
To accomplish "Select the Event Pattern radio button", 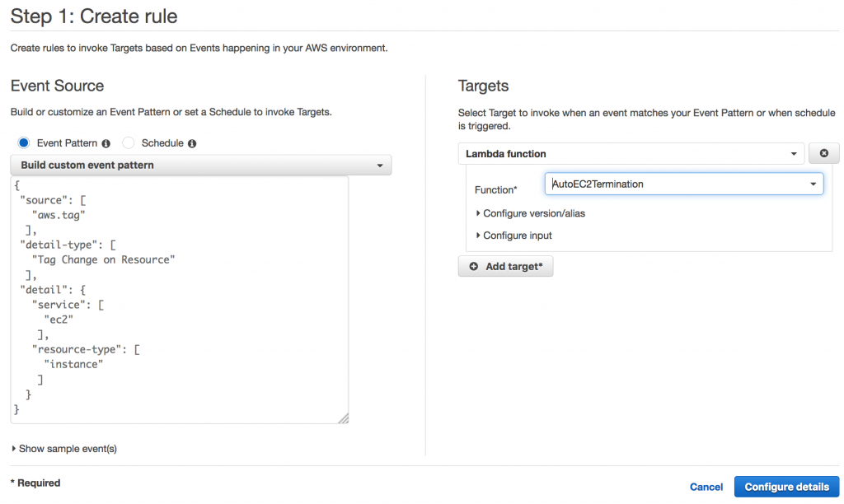I will 24,142.
